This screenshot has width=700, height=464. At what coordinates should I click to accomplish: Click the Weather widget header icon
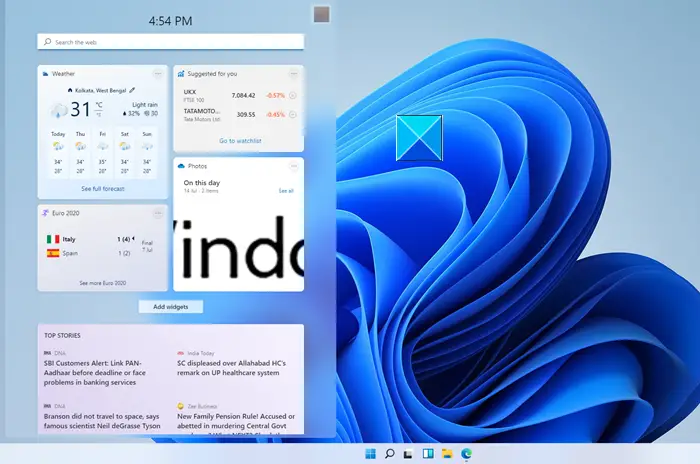pyautogui.click(x=45, y=74)
